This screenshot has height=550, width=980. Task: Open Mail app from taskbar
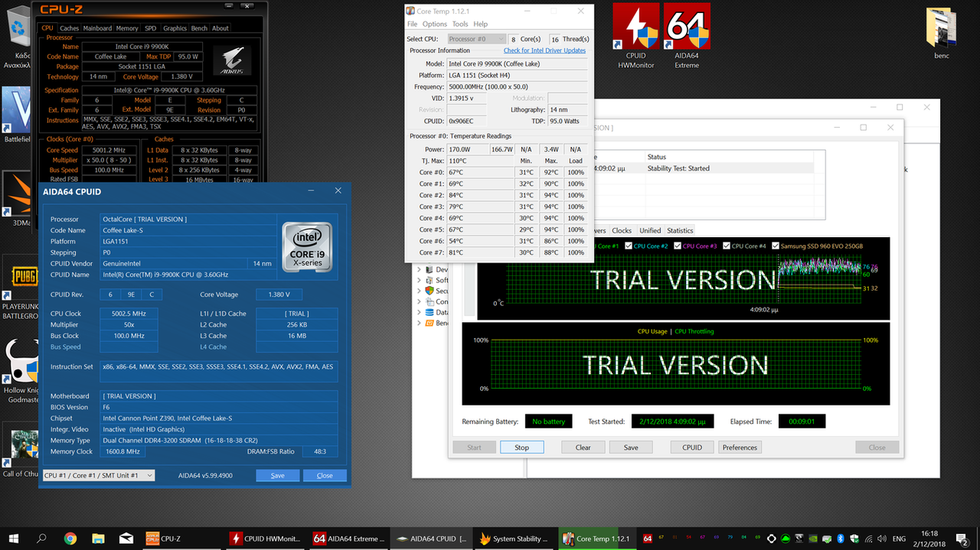tap(126, 539)
